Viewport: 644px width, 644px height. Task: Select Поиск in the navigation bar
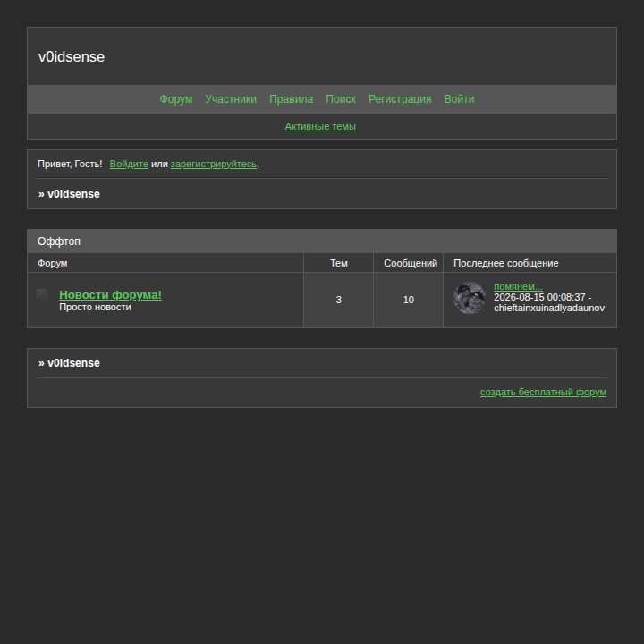pyautogui.click(x=341, y=99)
